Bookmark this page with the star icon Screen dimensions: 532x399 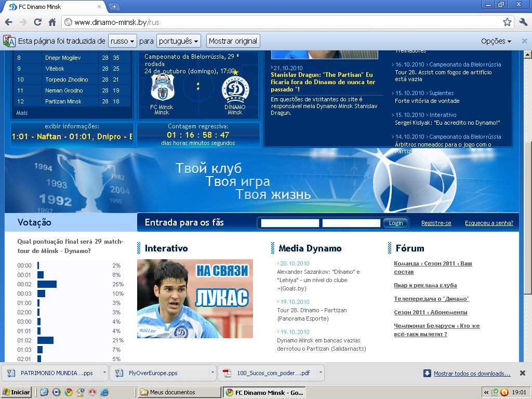[x=507, y=22]
